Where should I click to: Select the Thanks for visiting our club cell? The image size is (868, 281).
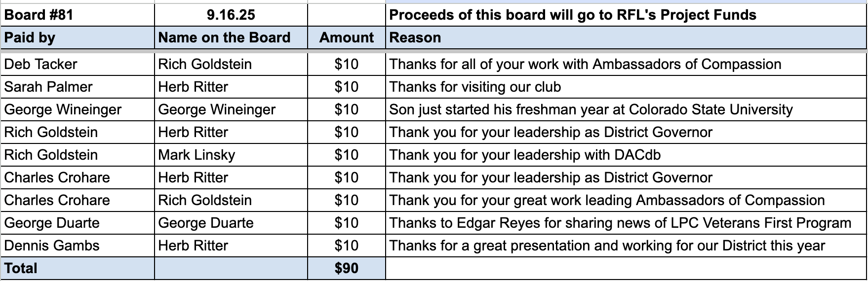(626, 87)
